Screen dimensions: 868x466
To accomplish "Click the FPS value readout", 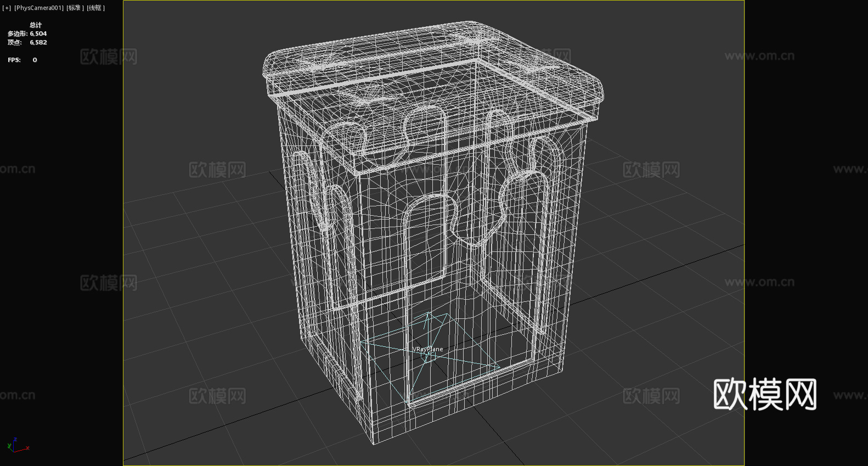I will [35, 60].
